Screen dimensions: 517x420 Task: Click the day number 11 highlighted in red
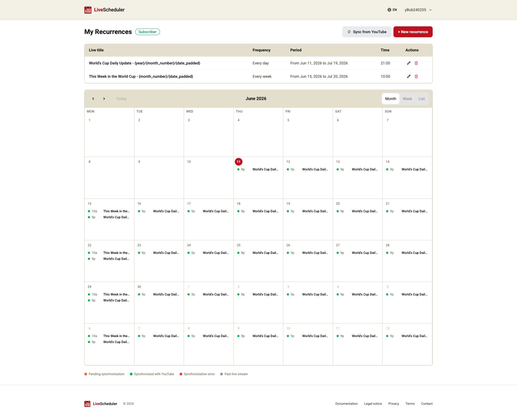tap(239, 162)
